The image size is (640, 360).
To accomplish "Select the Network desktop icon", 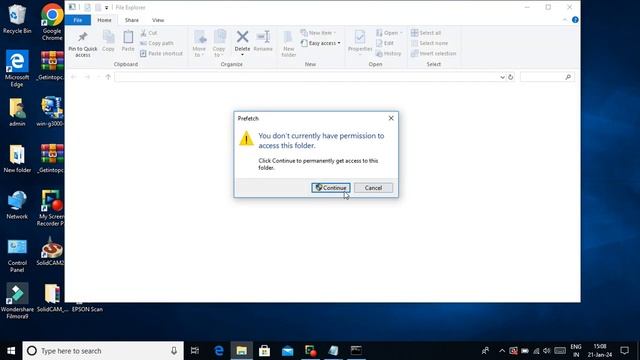I will click(x=17, y=205).
